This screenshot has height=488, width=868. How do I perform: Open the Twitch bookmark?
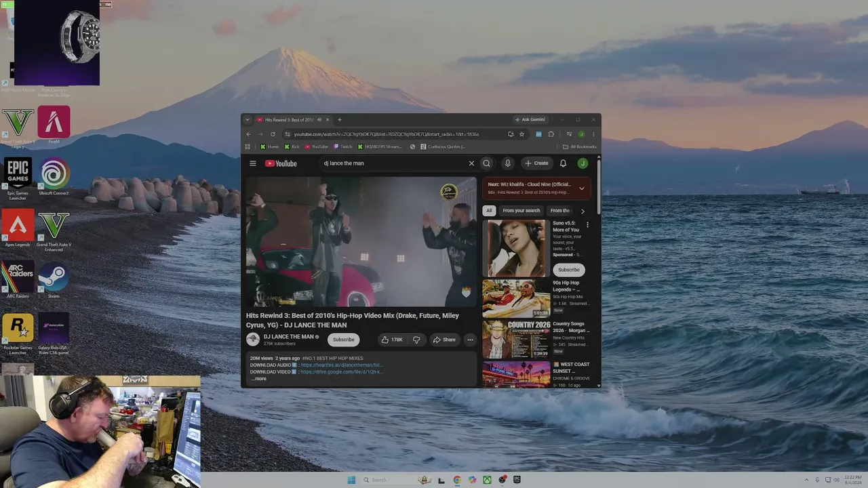tap(343, 146)
